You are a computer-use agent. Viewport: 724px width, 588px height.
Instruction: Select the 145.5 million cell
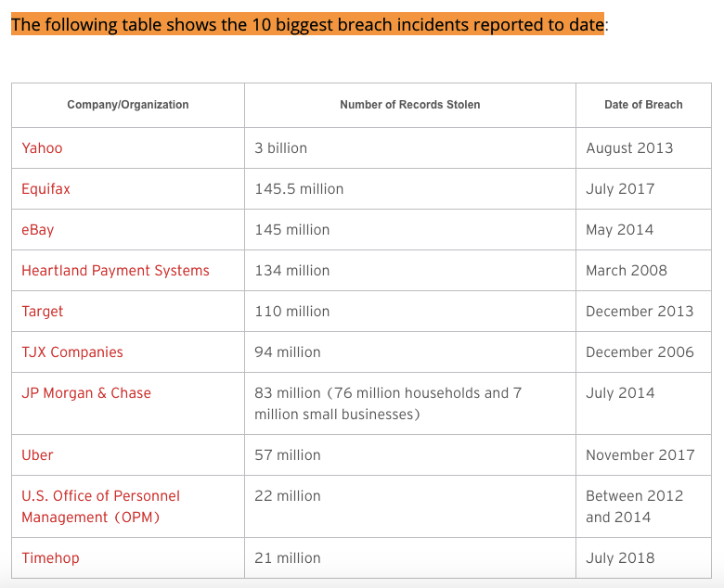410,189
